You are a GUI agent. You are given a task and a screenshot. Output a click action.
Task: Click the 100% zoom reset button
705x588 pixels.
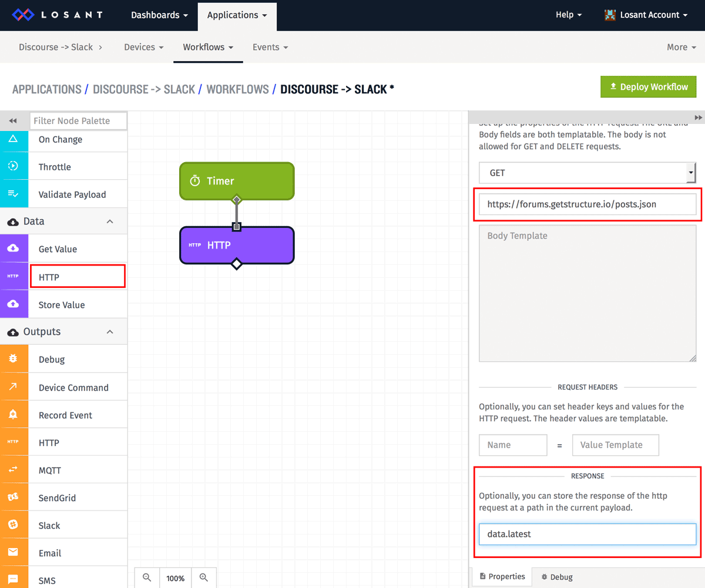point(176,577)
